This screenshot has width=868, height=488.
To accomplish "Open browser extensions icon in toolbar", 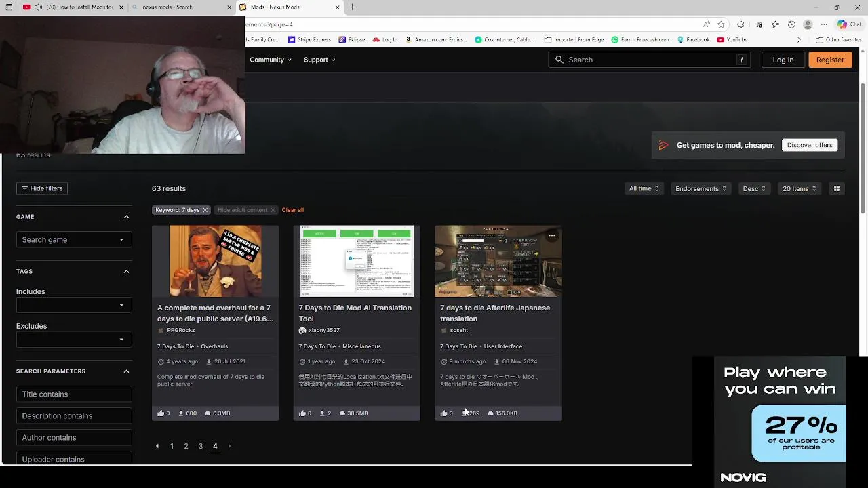I will pyautogui.click(x=741, y=24).
